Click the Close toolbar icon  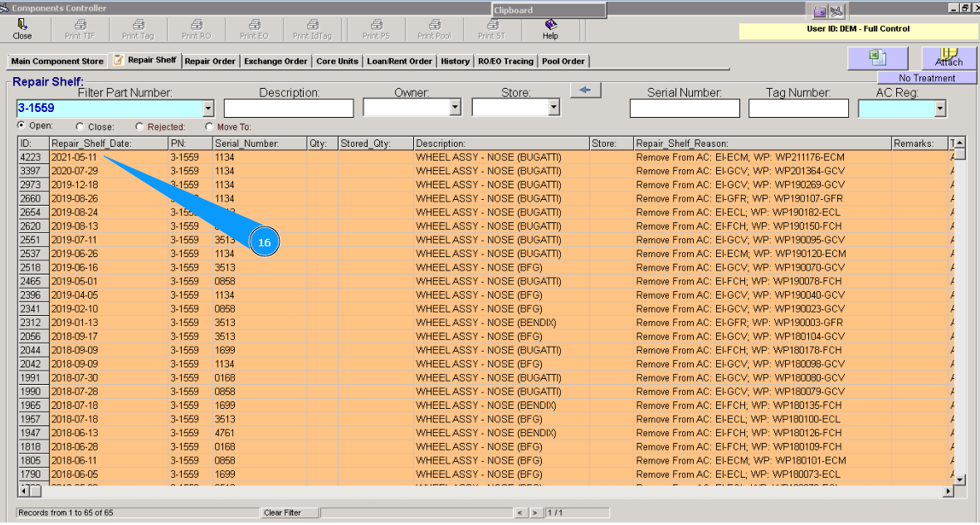point(22,24)
